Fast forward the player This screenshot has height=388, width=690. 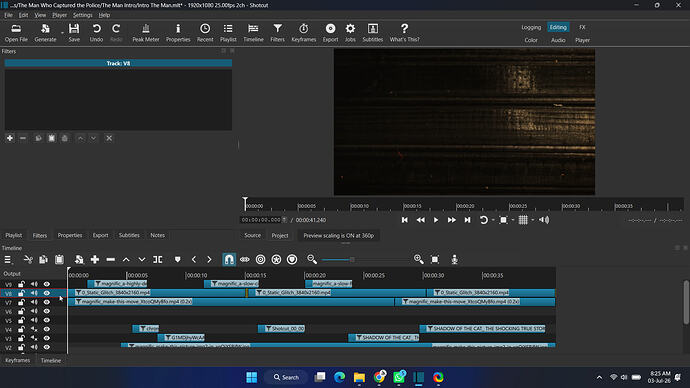coord(451,220)
